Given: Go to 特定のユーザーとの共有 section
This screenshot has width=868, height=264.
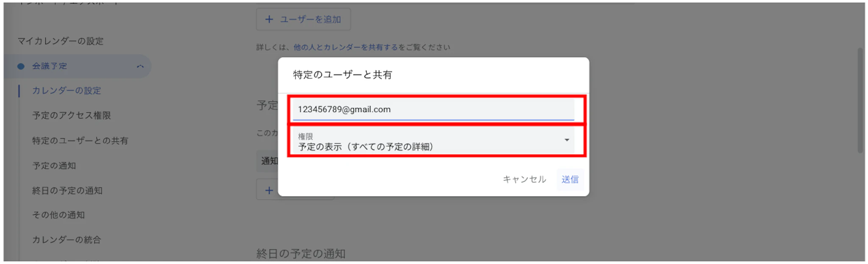Looking at the screenshot, I should pyautogui.click(x=80, y=141).
